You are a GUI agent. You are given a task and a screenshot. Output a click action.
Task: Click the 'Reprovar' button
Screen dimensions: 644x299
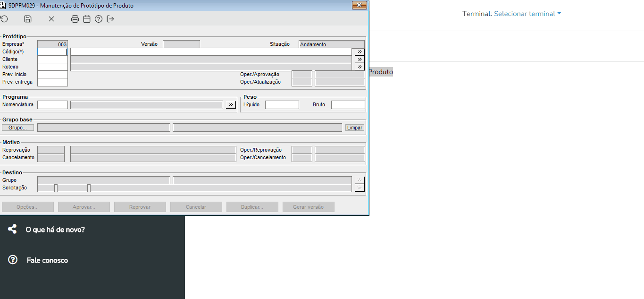pyautogui.click(x=140, y=207)
